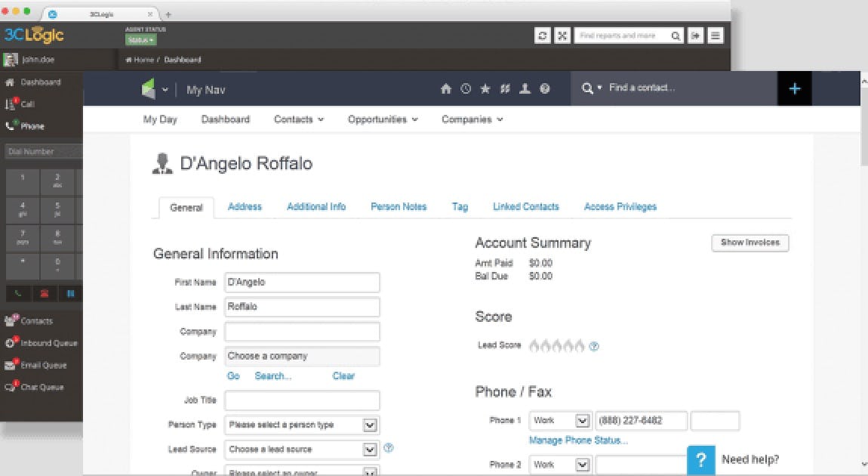868x476 pixels.
Task: Open search type dropdown beside Find a contact
Action: point(591,88)
